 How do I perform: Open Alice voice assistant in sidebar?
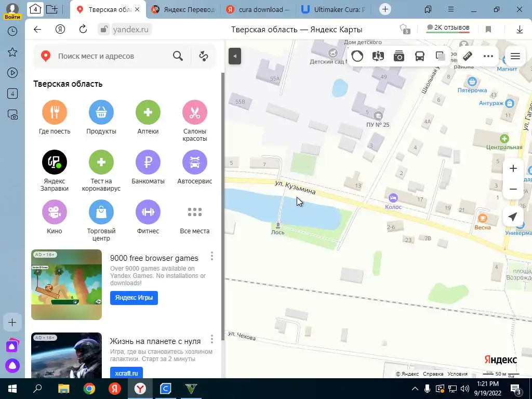click(12, 366)
